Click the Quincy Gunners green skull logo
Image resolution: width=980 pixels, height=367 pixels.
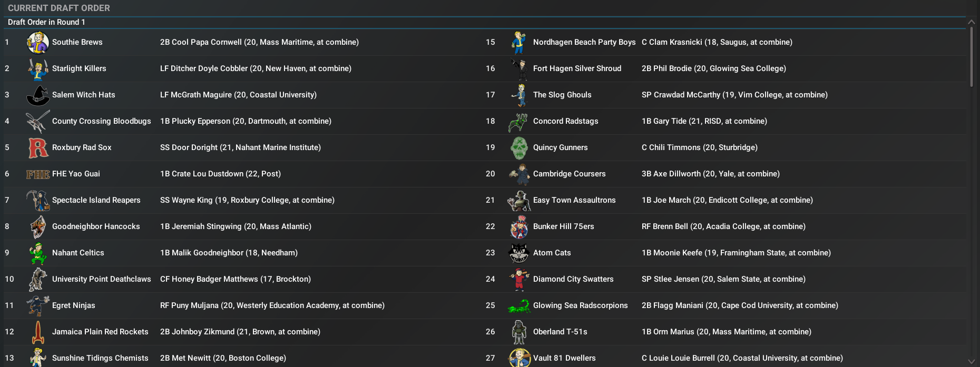tap(519, 148)
